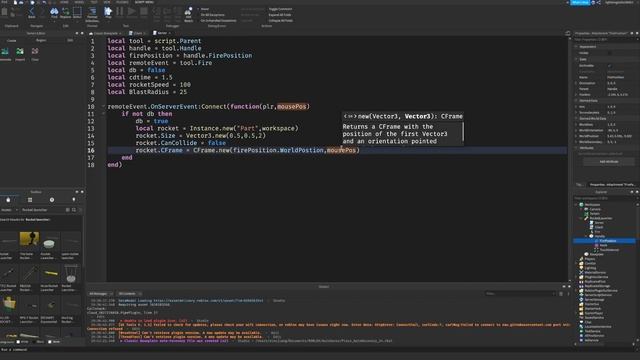Image resolution: width=640 pixels, height=360 pixels.
Task: Click the Clear icon in Terrain Editor
Action: coord(35,54)
